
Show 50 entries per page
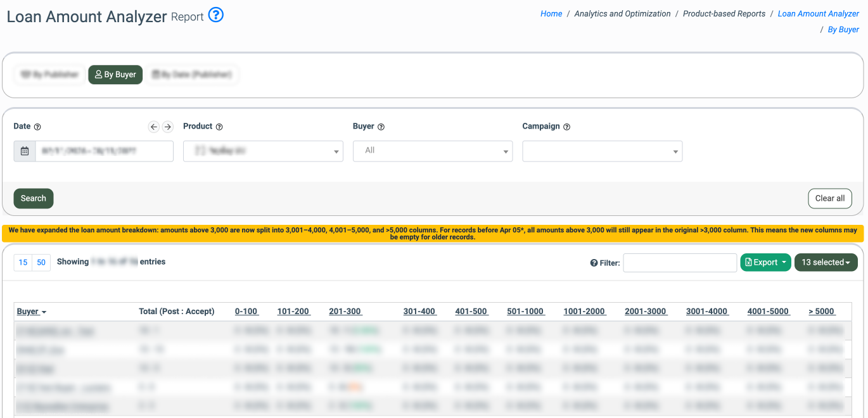(41, 262)
